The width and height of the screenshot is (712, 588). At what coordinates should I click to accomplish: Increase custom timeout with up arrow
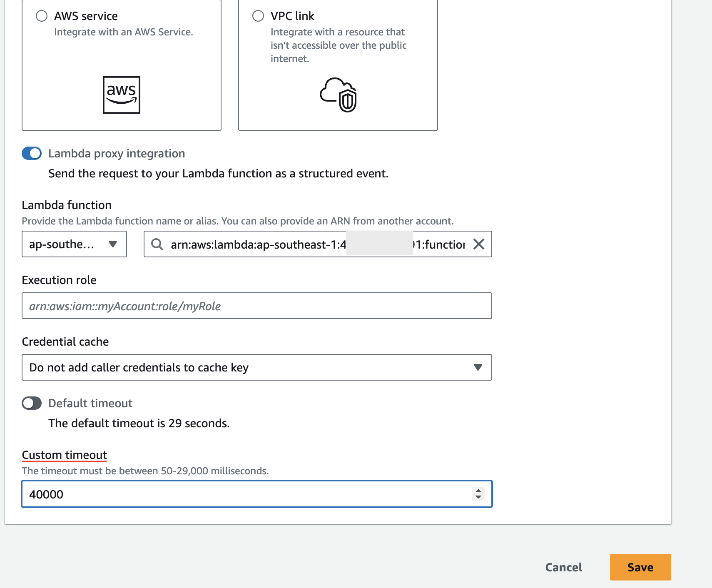(478, 491)
